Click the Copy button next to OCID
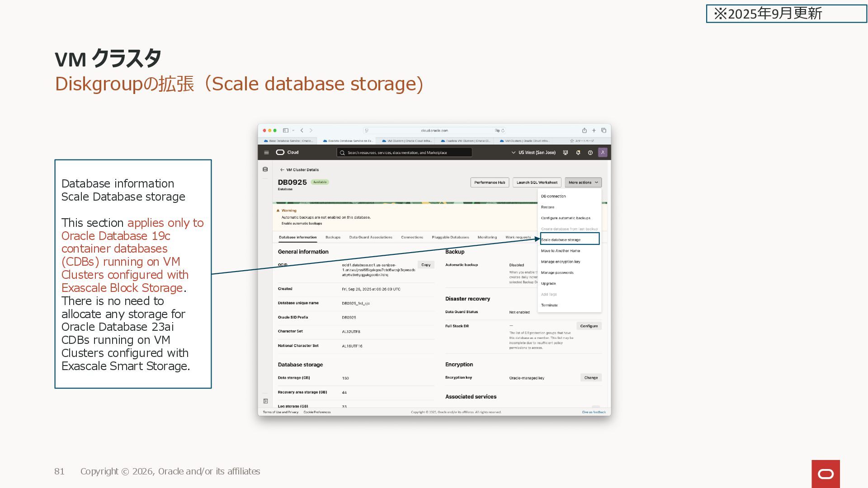 (x=426, y=265)
